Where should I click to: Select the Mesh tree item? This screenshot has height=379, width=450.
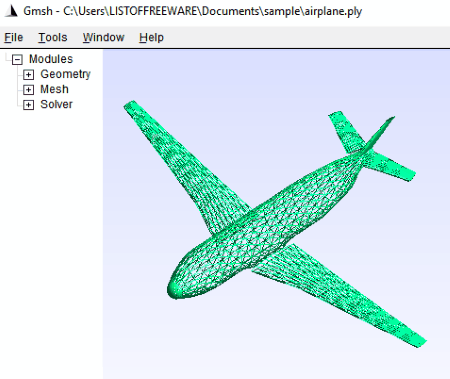[x=54, y=89]
